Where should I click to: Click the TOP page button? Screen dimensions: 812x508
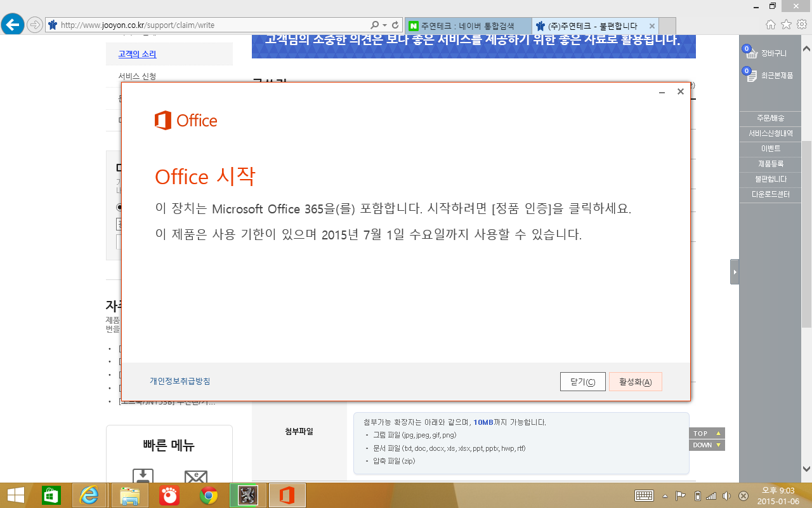click(x=707, y=433)
